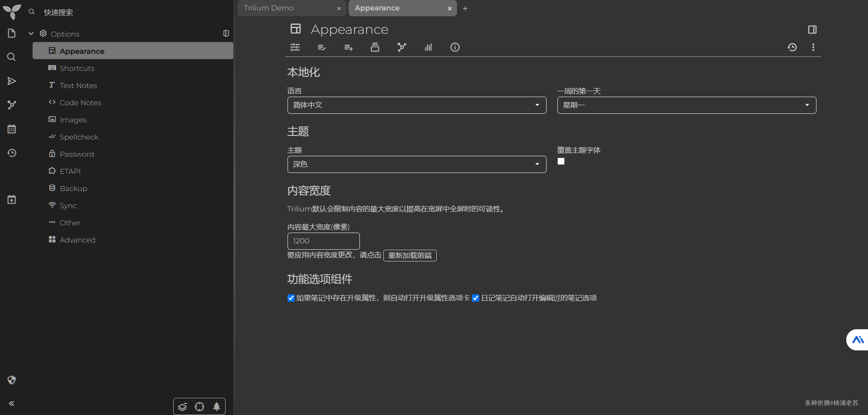
Task: Enable the 覆盖主题字体 checkbox
Action: click(561, 161)
